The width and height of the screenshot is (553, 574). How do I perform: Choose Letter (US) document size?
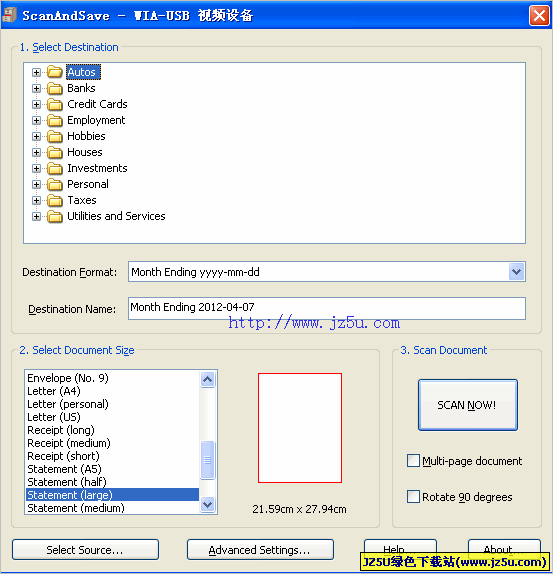[113, 417]
